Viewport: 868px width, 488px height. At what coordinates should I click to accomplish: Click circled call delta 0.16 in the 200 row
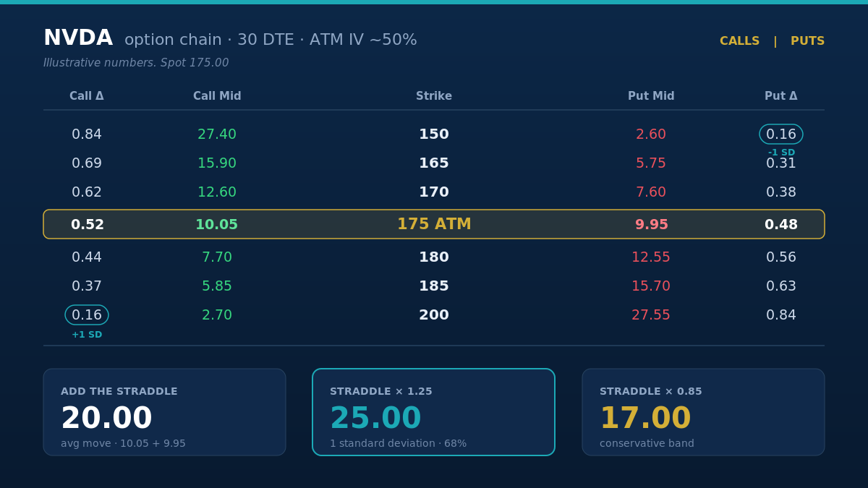coord(87,315)
